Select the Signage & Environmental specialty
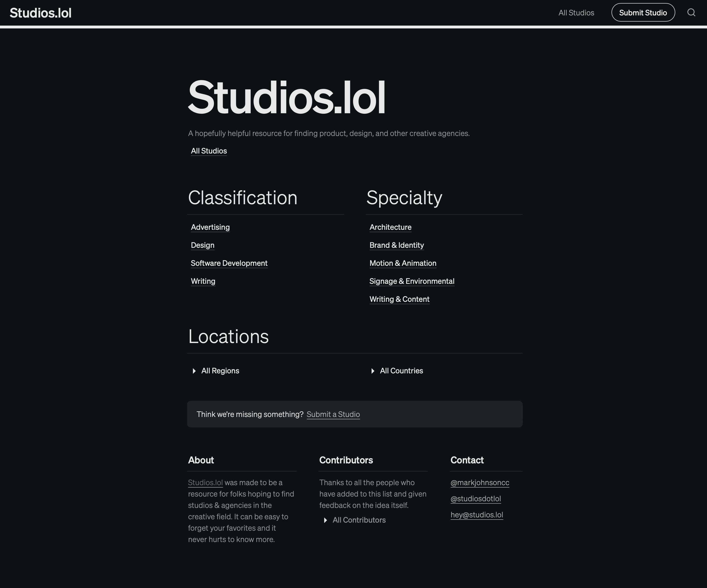Viewport: 707px width, 588px height. (x=412, y=281)
